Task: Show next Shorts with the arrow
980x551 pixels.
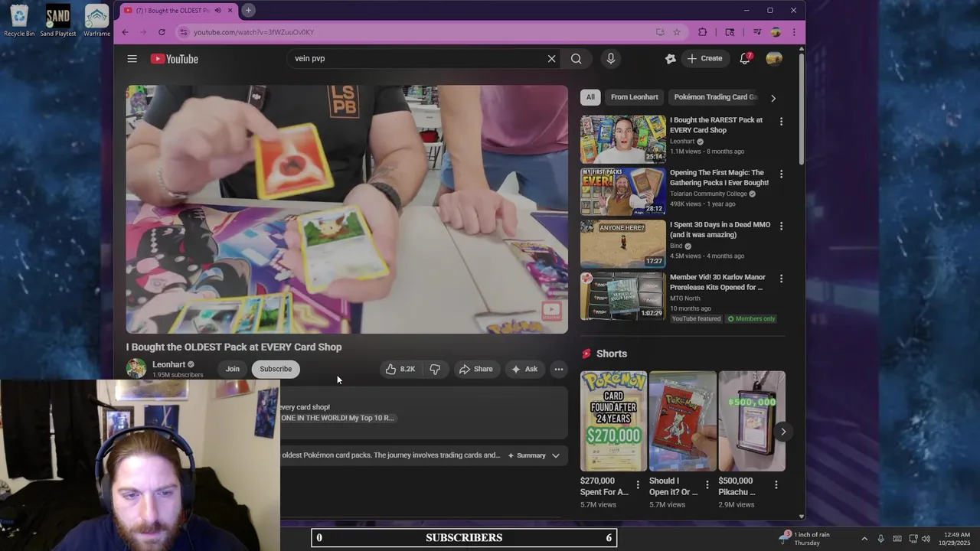Action: 782,432
